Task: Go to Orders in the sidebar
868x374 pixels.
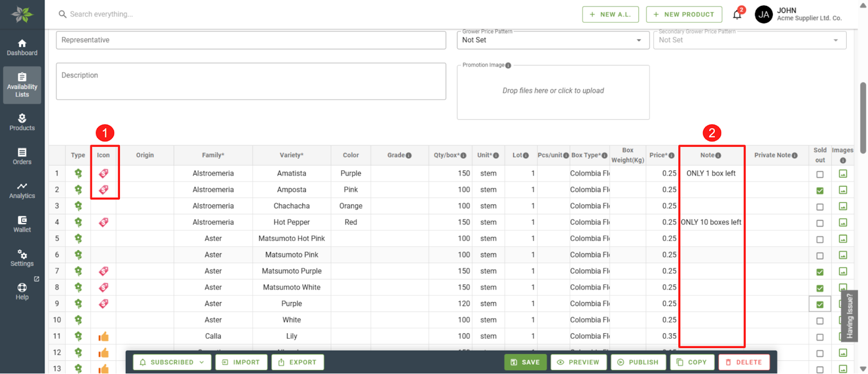Action: pos(22,156)
